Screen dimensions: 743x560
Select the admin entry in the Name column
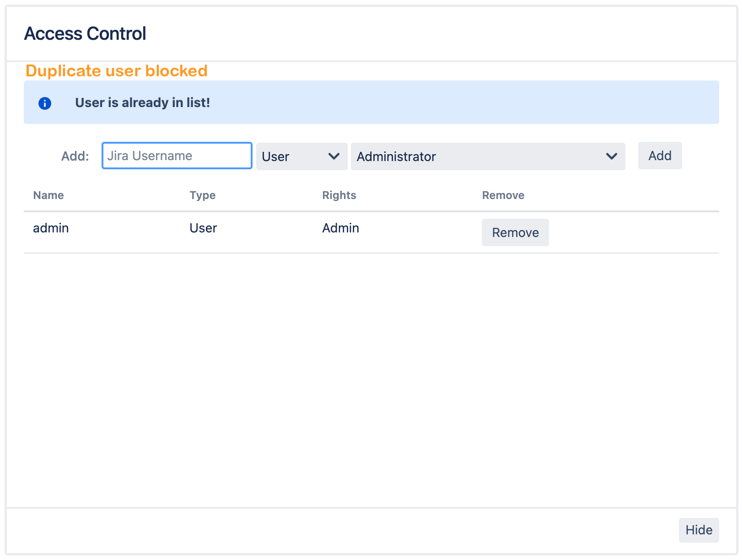[x=51, y=228]
